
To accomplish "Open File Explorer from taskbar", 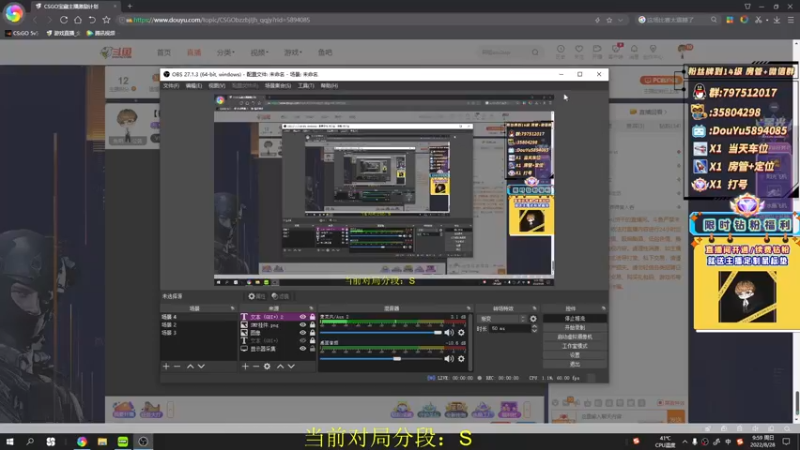I will (102, 441).
